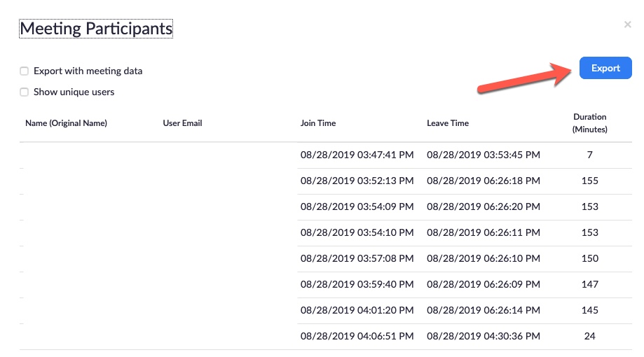
Task: Click the duration value 24
Action: tap(590, 336)
